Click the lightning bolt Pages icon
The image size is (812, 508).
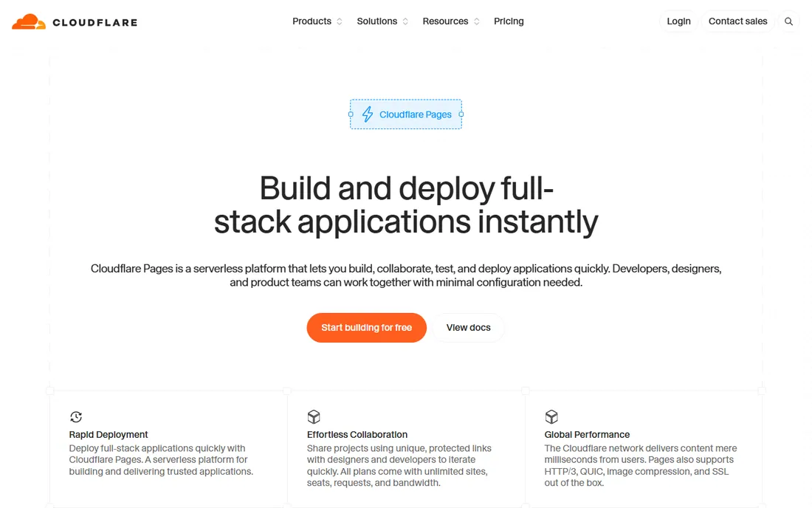point(368,114)
